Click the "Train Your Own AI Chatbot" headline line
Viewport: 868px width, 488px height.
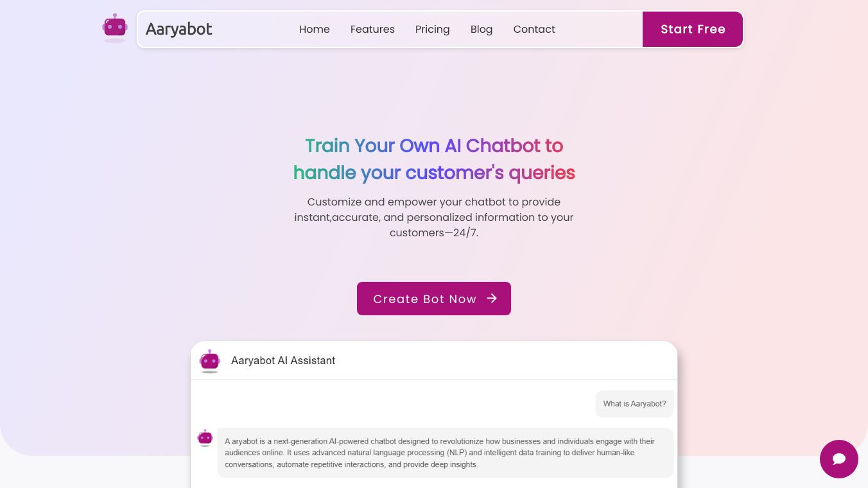[x=434, y=146]
